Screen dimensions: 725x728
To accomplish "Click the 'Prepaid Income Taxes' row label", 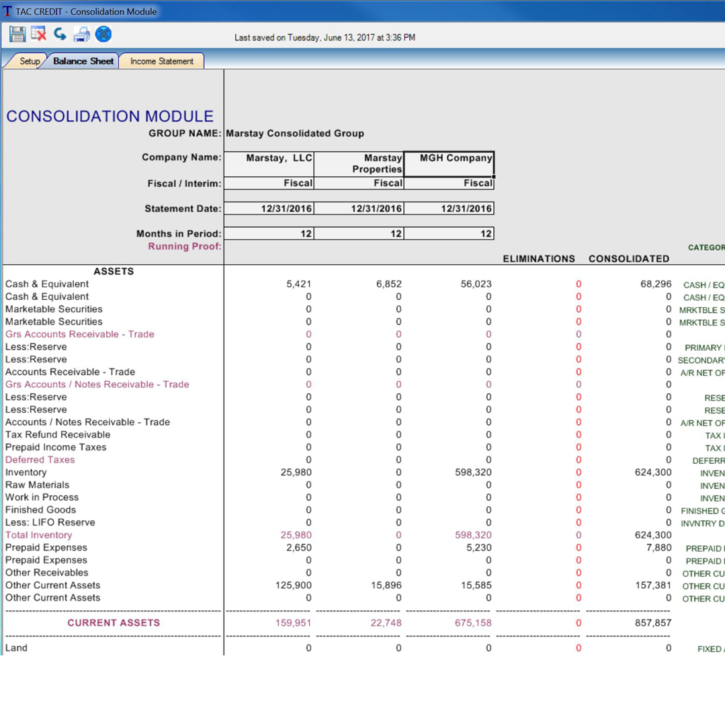I will point(56,447).
